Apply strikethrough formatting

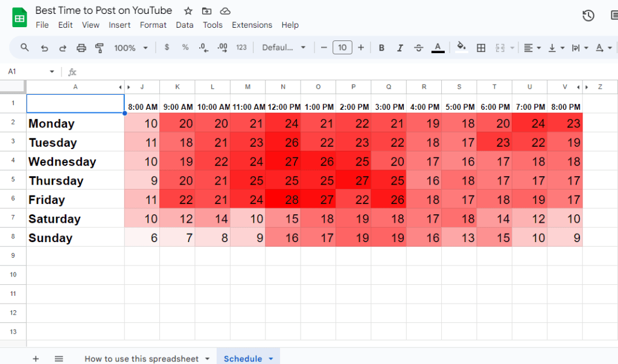(418, 47)
